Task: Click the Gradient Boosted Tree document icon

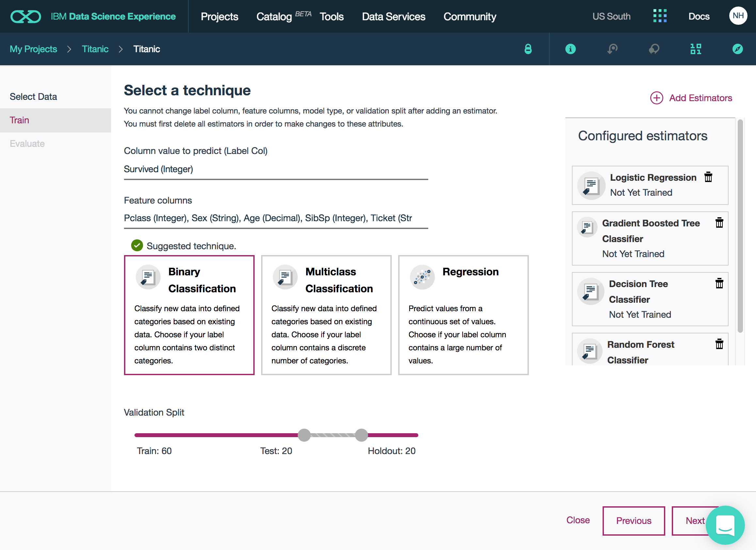Action: coord(587,227)
